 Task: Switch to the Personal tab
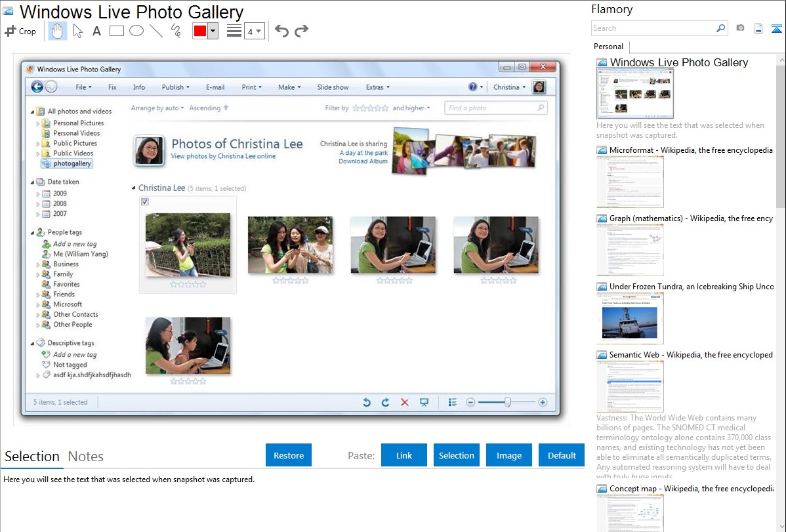pyautogui.click(x=609, y=47)
